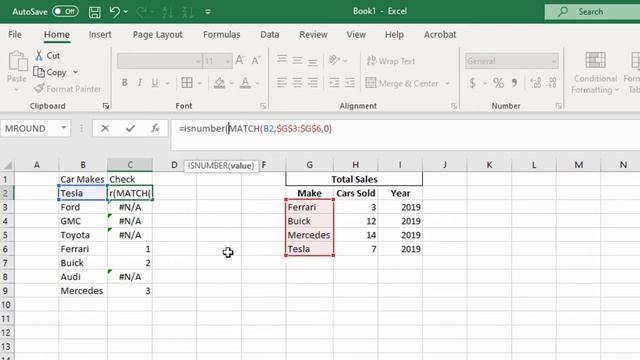The image size is (640, 360).
Task: Switch to the Review tab
Action: tap(313, 35)
